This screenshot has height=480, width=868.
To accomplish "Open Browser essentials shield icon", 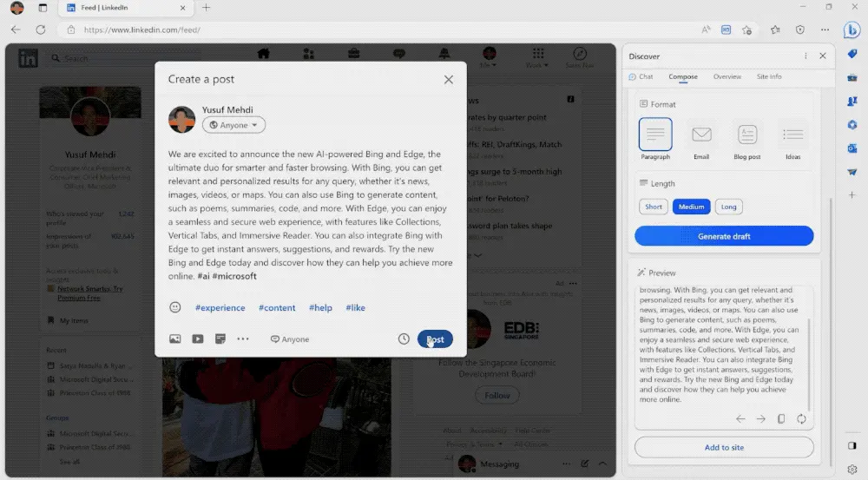I will (x=800, y=30).
